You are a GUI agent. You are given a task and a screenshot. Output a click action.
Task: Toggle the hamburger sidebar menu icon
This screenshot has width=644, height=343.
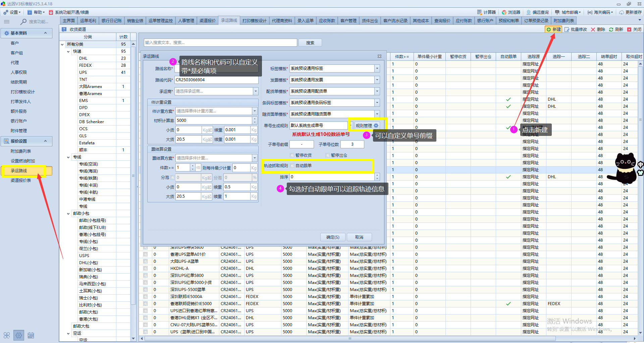pos(7,22)
